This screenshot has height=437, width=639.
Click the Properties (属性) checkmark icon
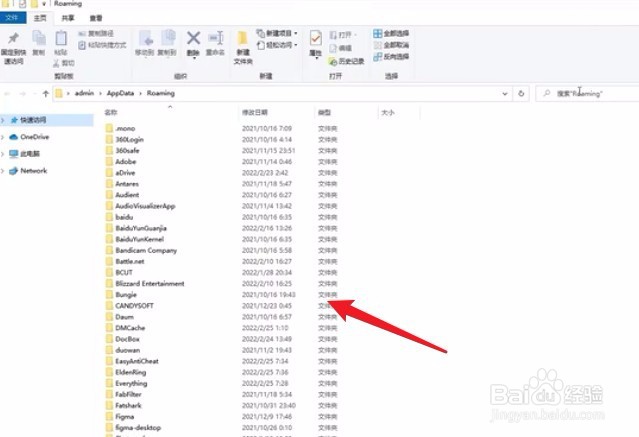tap(315, 38)
